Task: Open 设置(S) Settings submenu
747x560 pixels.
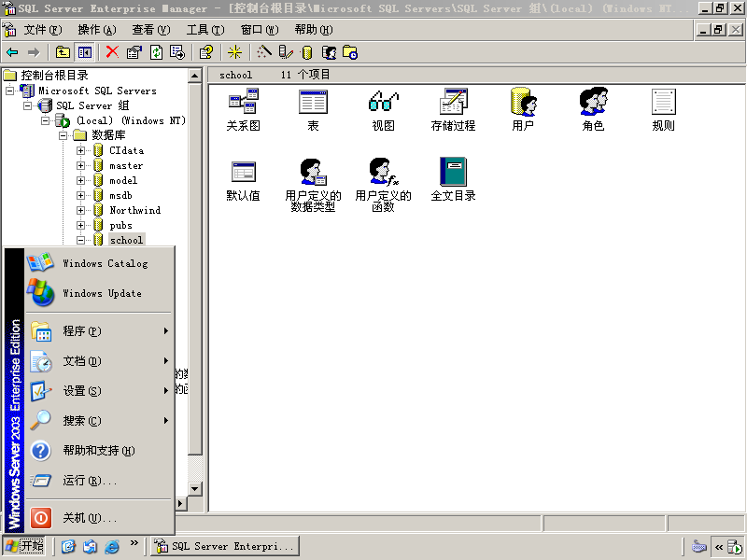Action: 100,391
